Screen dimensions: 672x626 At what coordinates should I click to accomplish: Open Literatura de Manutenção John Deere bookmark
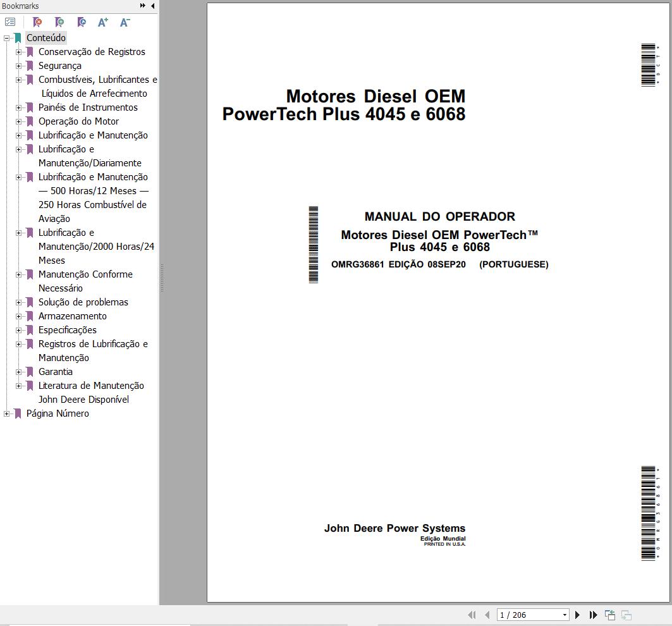click(x=91, y=392)
